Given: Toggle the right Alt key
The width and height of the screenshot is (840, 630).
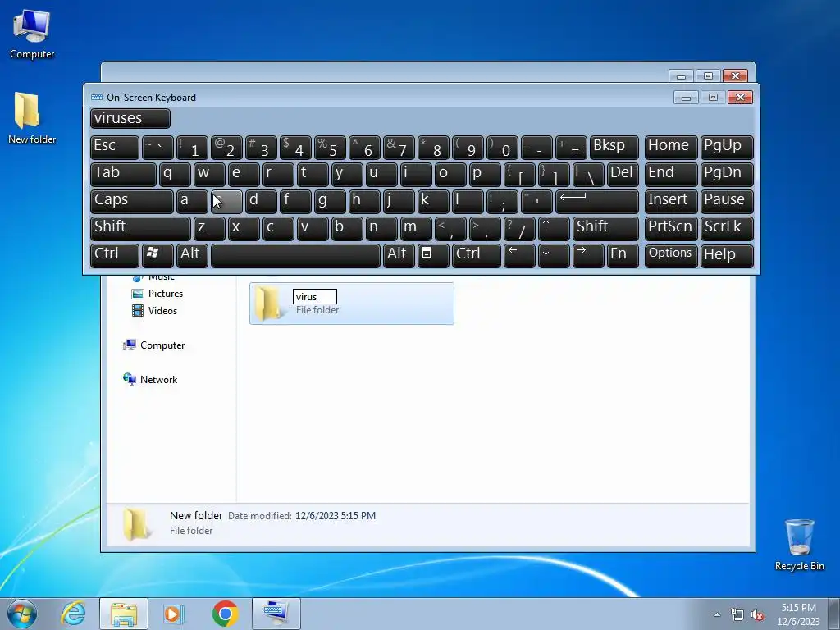Looking at the screenshot, I should point(399,255).
